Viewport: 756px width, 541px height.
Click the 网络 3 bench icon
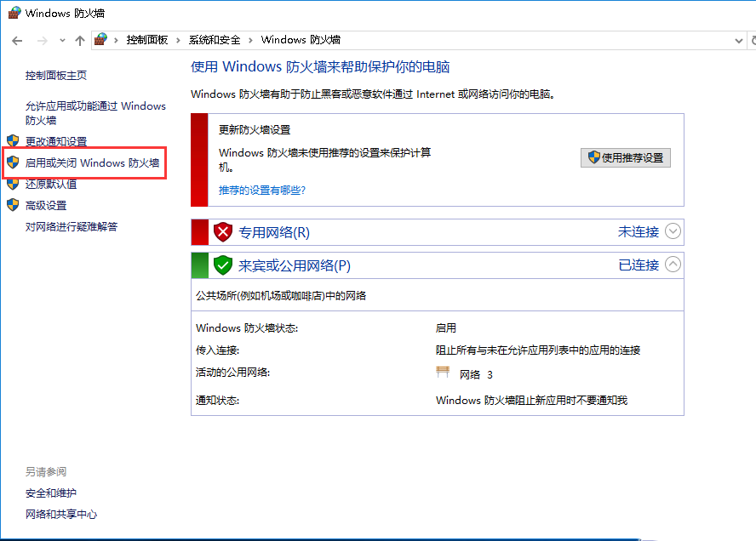443,372
